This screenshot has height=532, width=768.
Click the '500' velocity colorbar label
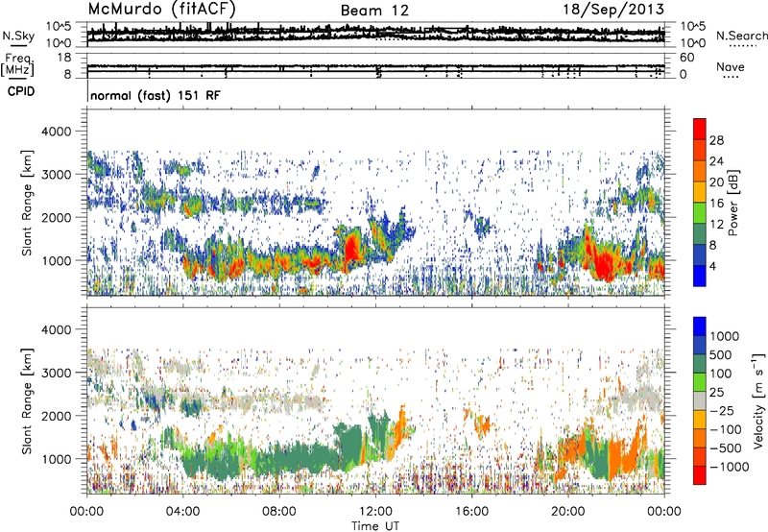pos(720,355)
